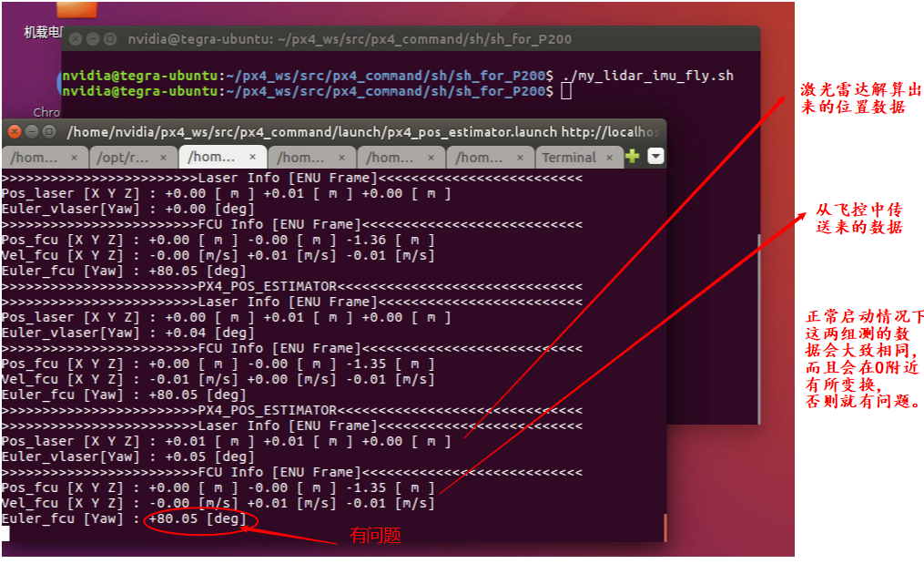This screenshot has width=924, height=564.
Task: Select the /hom... tab left of Terminal tab
Action: (490, 158)
